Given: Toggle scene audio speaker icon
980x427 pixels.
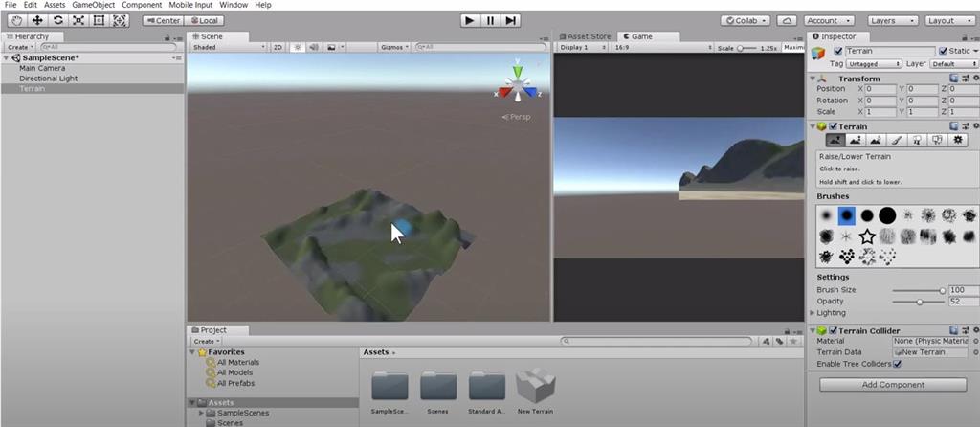Looking at the screenshot, I should point(314,47).
